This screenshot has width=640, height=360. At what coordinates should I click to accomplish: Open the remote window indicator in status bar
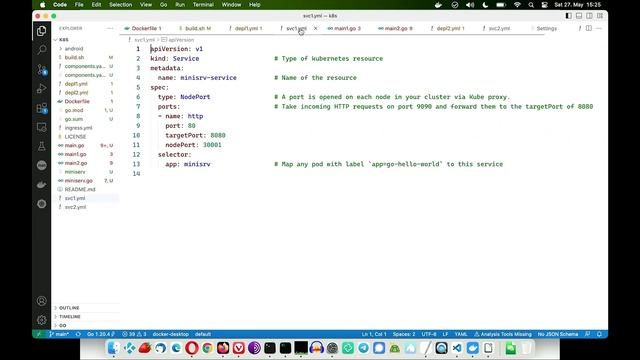tap(39, 334)
